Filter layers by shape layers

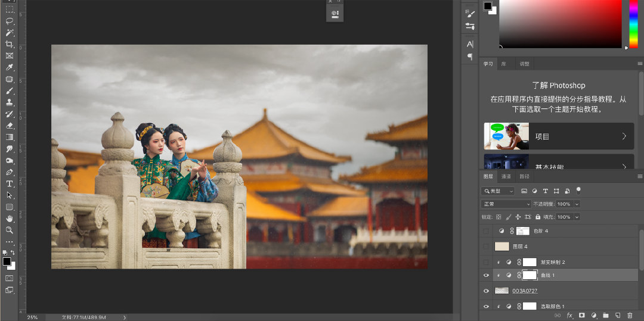[x=556, y=191]
